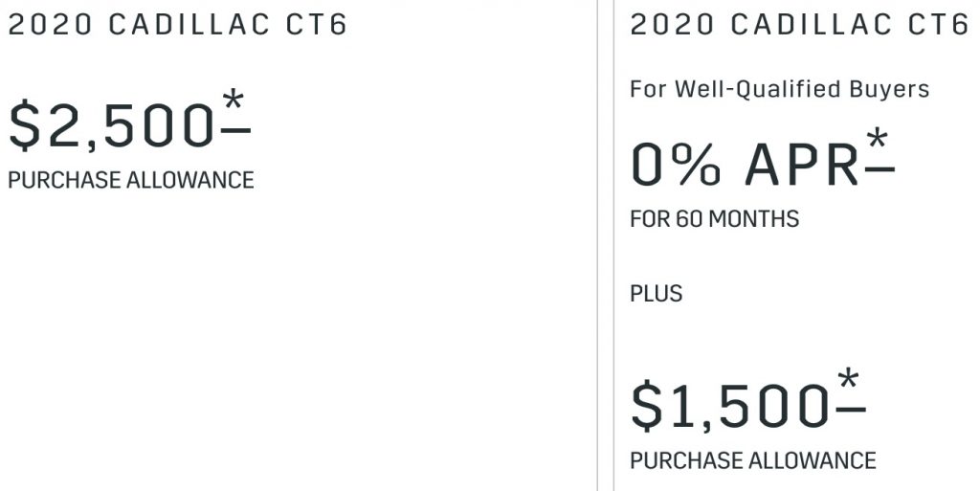This screenshot has width=980, height=491.
Task: Click the dollar sign of $1,500
Action: coord(647,406)
